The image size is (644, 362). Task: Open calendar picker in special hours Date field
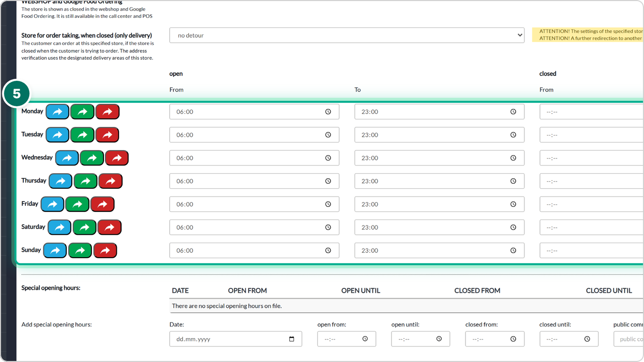[x=292, y=339]
